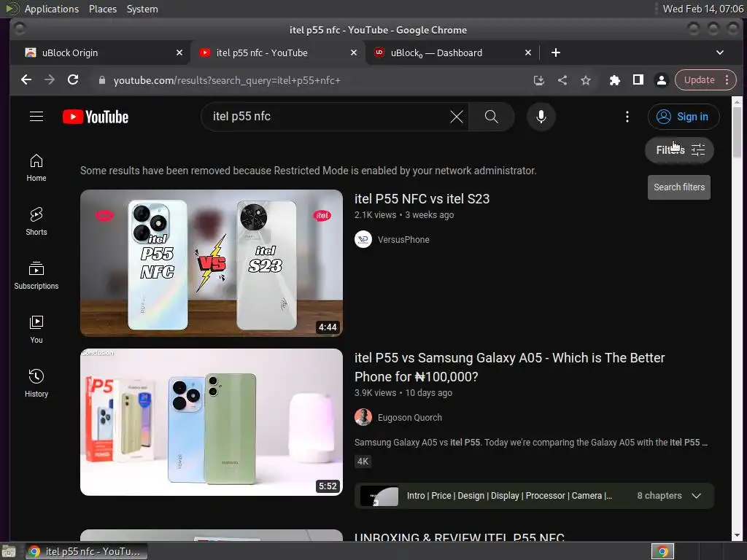The image size is (747, 560).
Task: Open VersusPhone channel avatar
Action: click(x=363, y=239)
